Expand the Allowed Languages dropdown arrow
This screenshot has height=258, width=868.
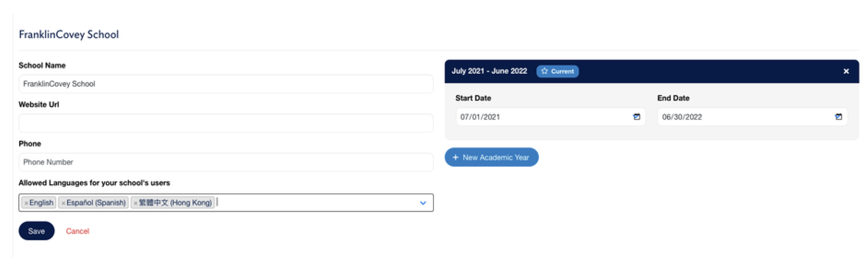coord(422,203)
